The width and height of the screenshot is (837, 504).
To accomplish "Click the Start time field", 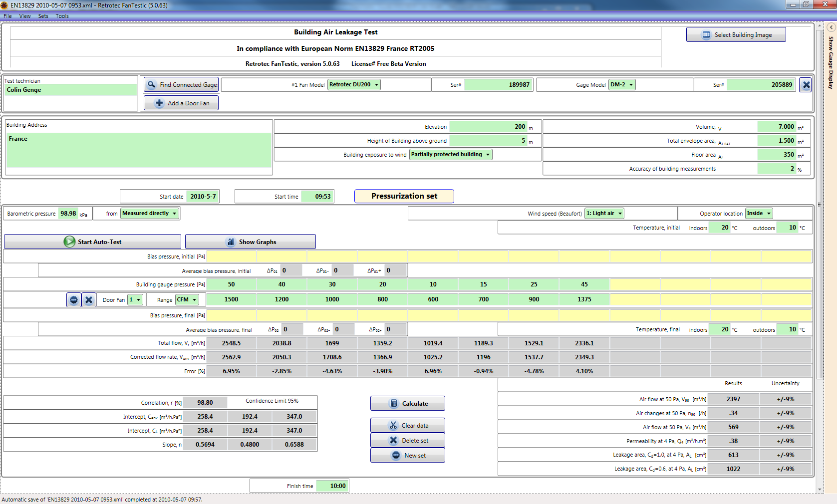I will [x=317, y=197].
